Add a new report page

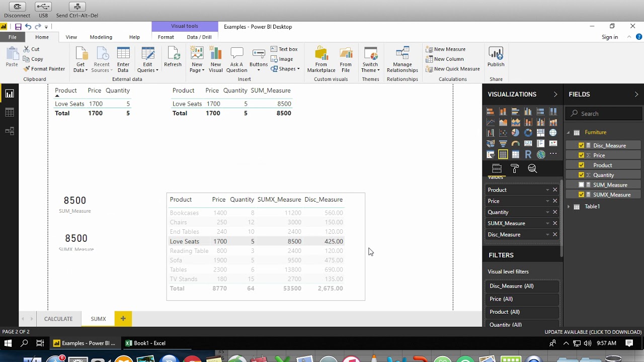(123, 319)
